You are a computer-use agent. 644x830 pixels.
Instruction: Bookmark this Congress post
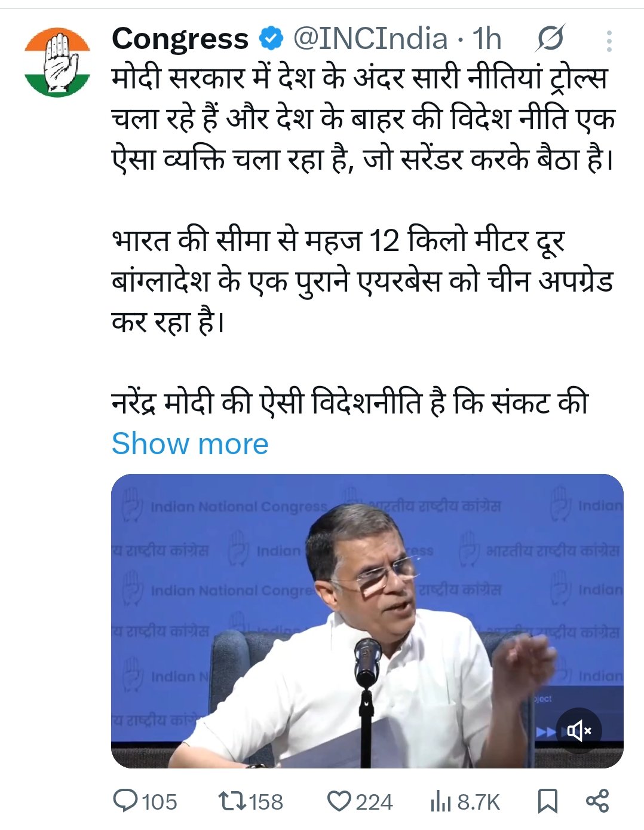(x=547, y=801)
